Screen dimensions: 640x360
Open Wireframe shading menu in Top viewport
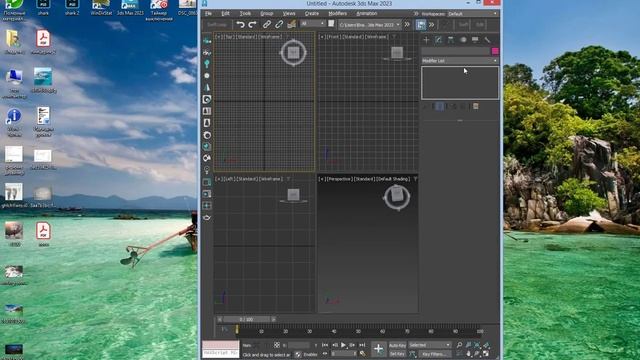(270, 37)
